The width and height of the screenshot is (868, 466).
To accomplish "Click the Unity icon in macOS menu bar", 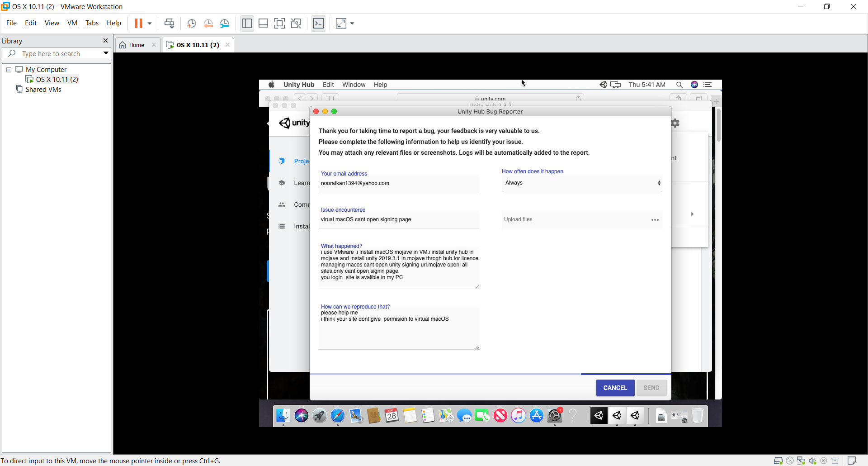I will (603, 85).
